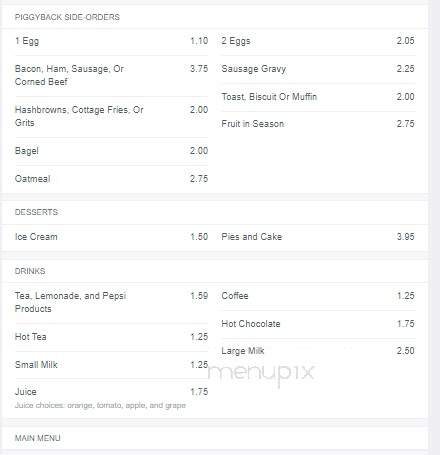Viewport: 440px width, 455px height.
Task: Select Hashbrowns, Cottage Fries, Or Grits
Action: point(111,117)
